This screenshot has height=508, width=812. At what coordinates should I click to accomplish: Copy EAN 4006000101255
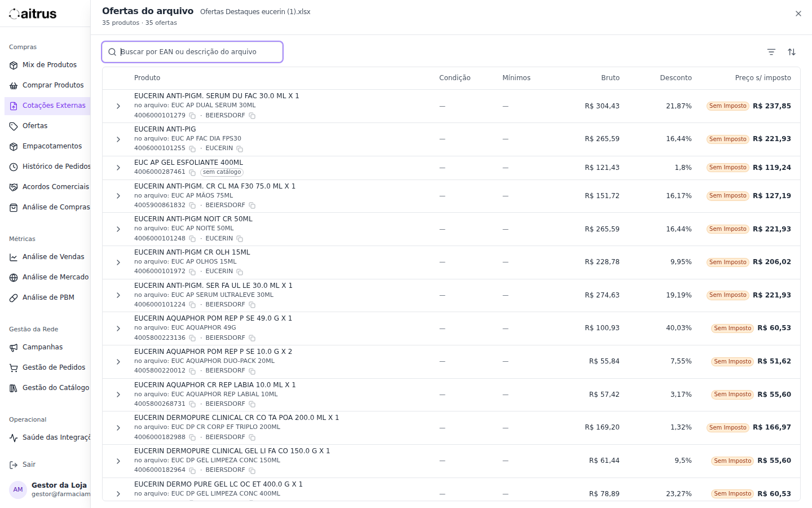(x=192, y=149)
